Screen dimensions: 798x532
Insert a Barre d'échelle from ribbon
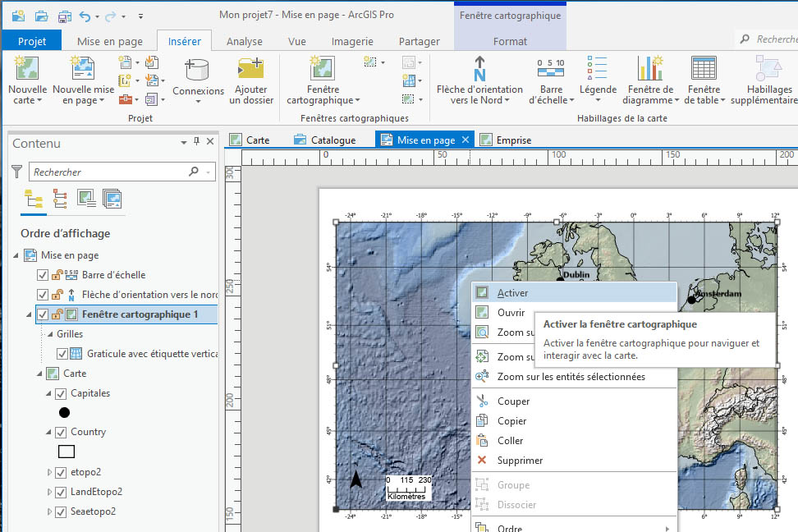pyautogui.click(x=549, y=69)
